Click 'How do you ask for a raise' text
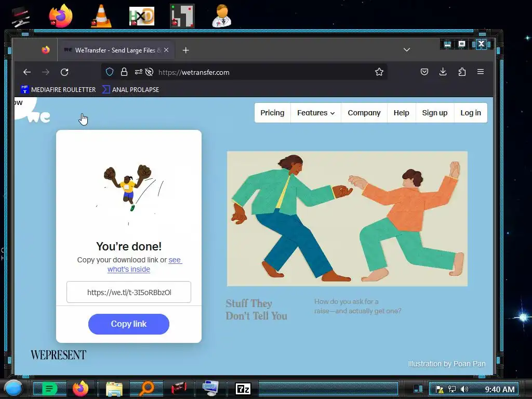This screenshot has width=532, height=399. pos(357,306)
